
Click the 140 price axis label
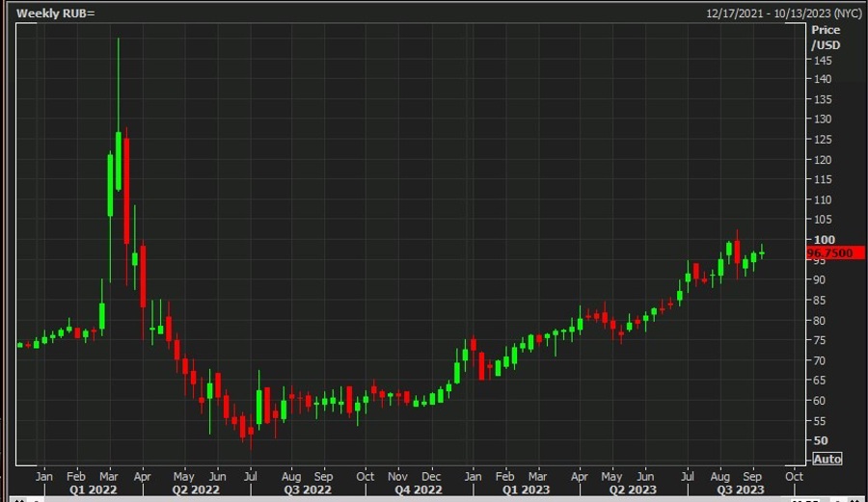coord(822,79)
